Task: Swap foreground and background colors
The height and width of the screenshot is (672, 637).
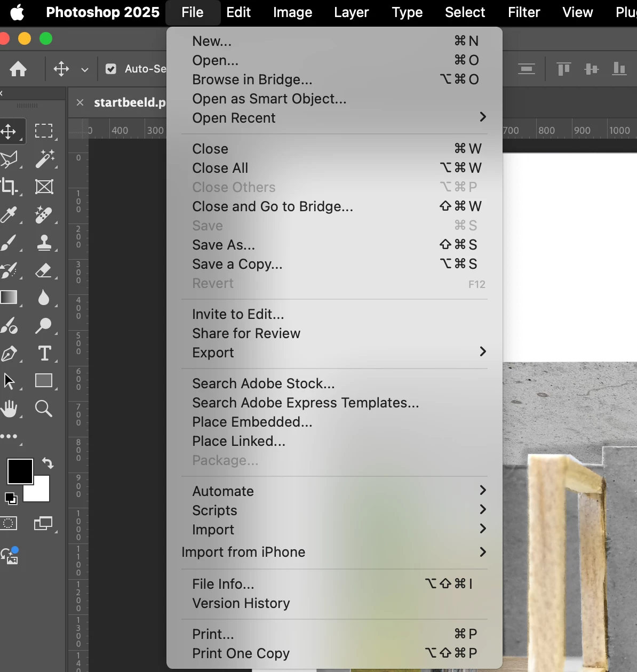Action: (x=48, y=463)
